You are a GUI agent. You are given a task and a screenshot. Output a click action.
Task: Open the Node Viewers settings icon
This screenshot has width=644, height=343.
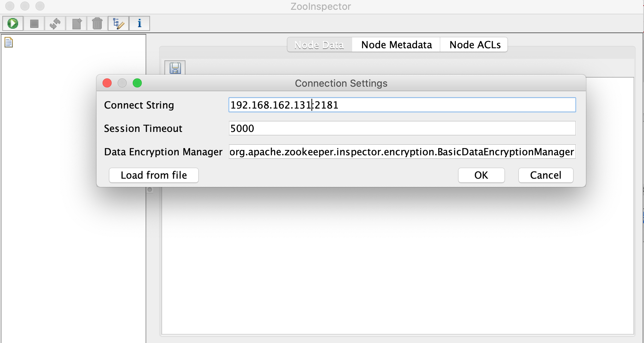tap(118, 23)
